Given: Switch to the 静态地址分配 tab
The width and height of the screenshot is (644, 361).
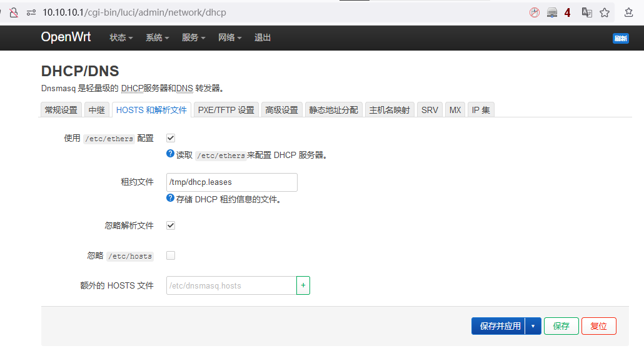Looking at the screenshot, I should pyautogui.click(x=333, y=109).
